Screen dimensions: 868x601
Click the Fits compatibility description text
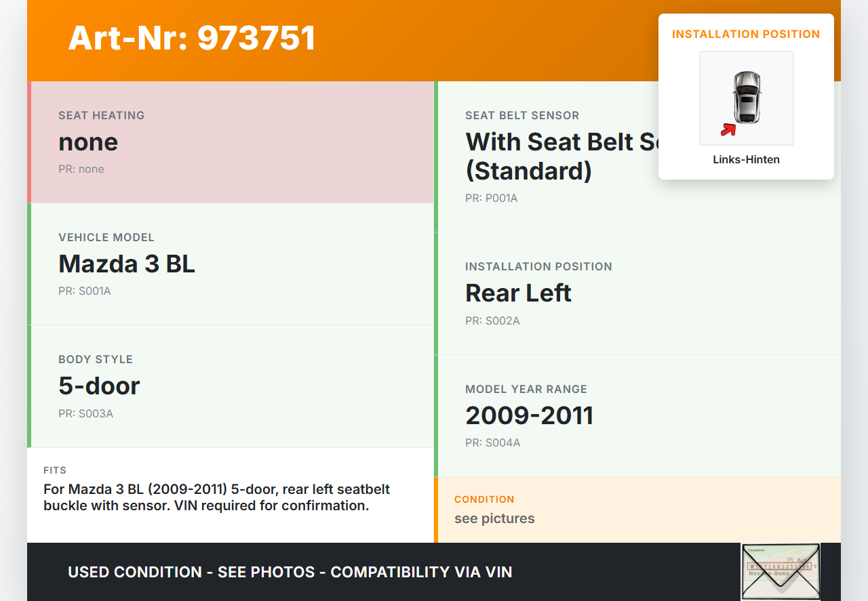click(x=216, y=497)
